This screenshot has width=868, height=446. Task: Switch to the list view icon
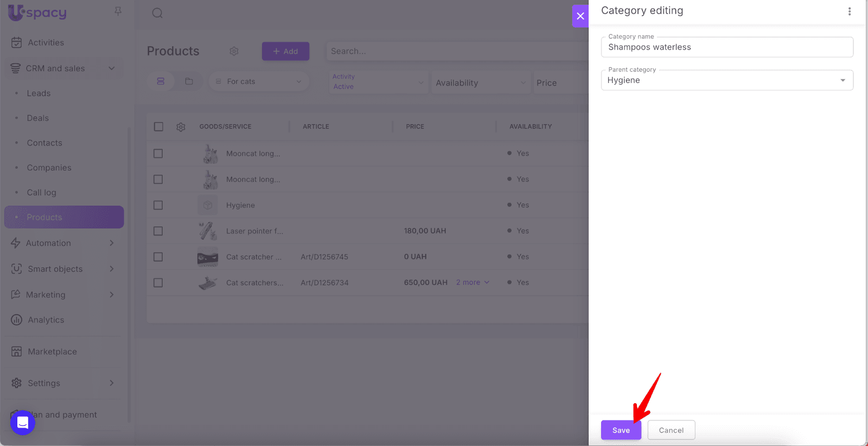161,81
